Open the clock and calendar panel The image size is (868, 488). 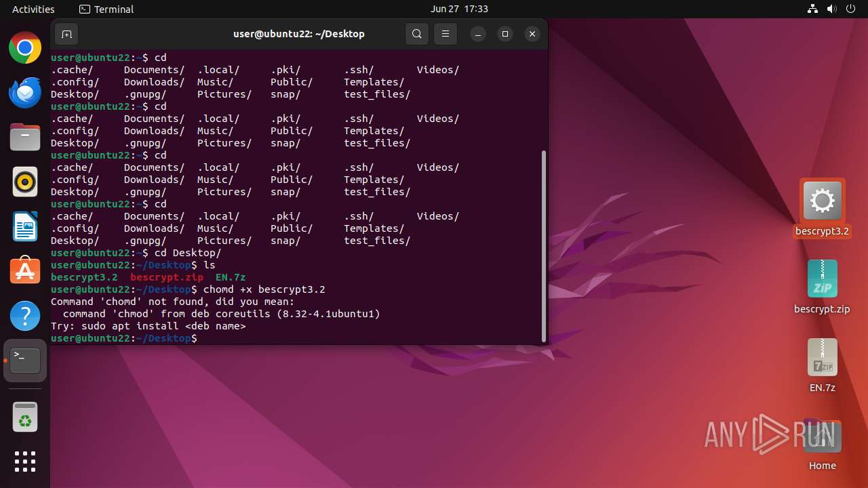point(459,9)
